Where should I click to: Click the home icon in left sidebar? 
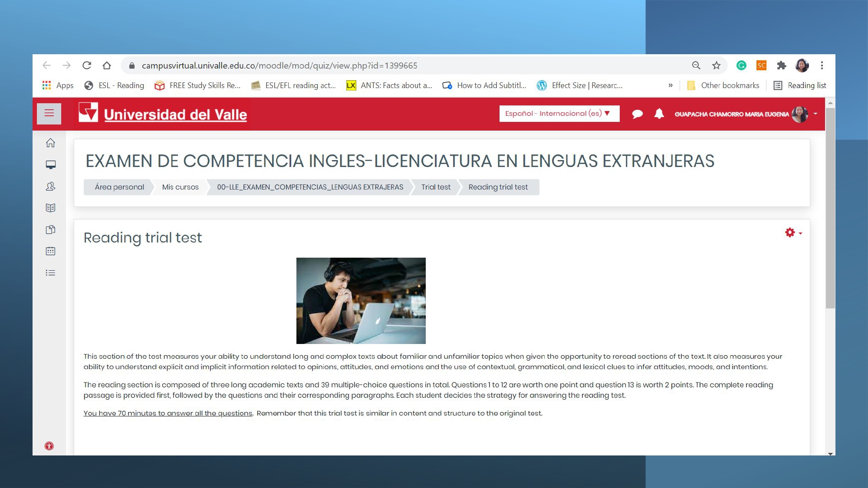(50, 143)
